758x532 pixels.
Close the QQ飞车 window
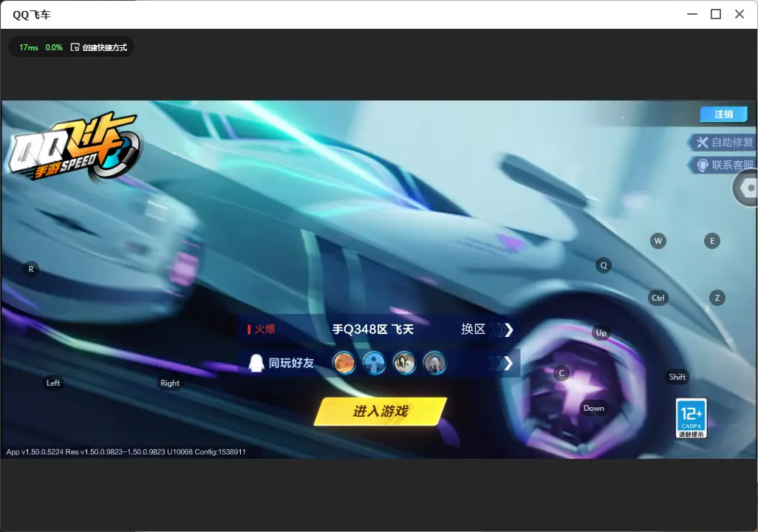coord(740,15)
